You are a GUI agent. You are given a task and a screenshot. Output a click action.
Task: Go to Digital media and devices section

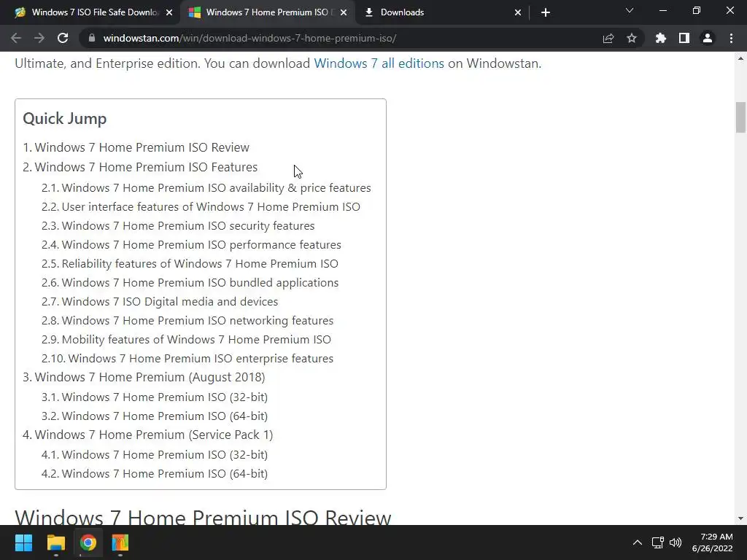point(169,301)
